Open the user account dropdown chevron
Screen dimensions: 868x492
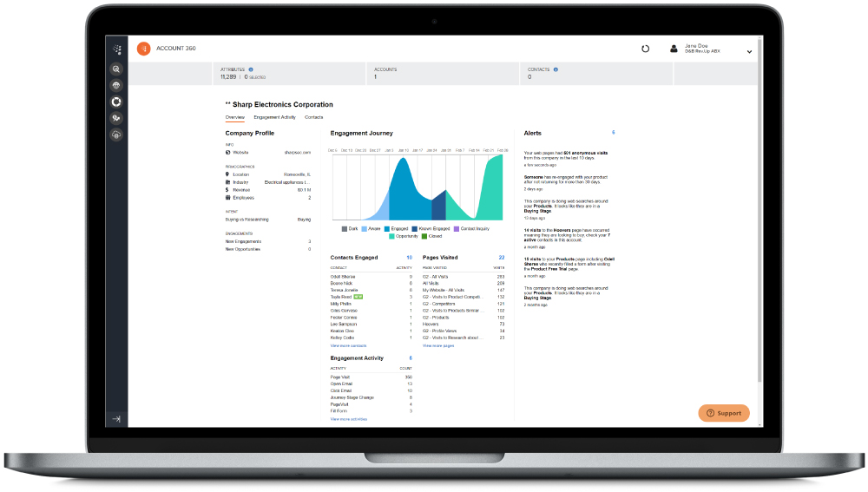click(x=749, y=51)
